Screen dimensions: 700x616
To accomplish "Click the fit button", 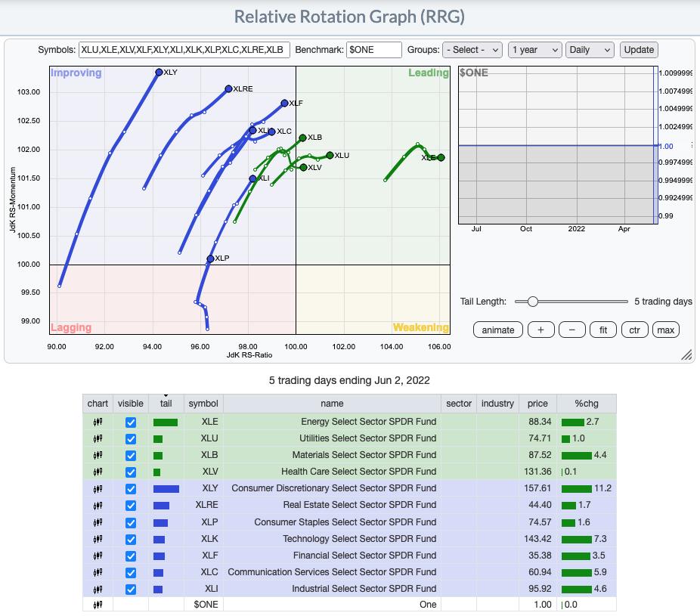I will [x=603, y=330].
